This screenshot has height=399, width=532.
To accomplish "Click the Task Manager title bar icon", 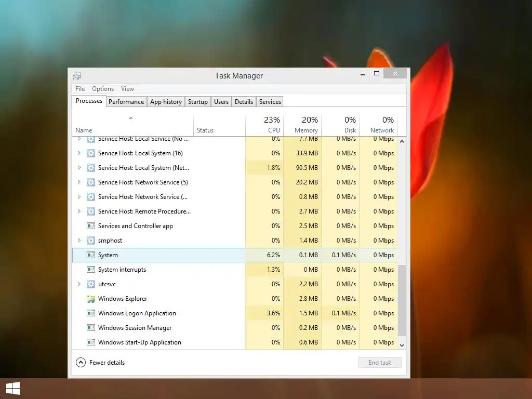I will (x=77, y=76).
